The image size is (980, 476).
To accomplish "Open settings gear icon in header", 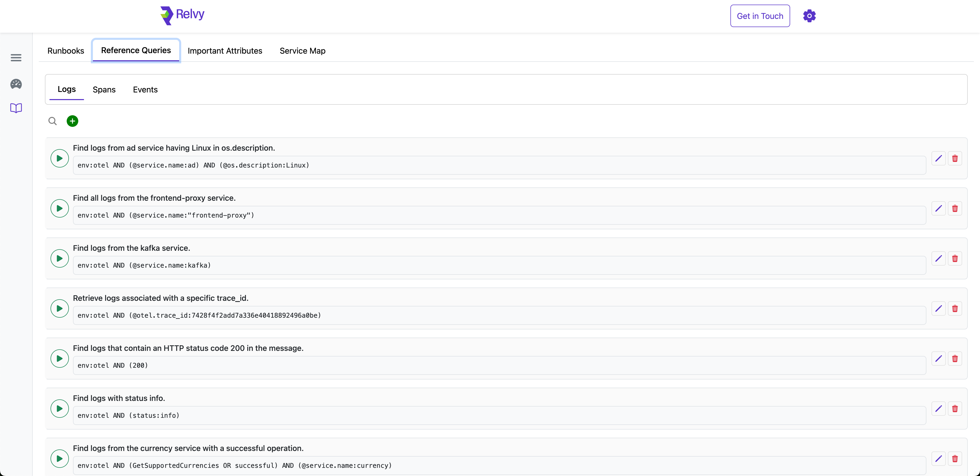I will pyautogui.click(x=809, y=16).
